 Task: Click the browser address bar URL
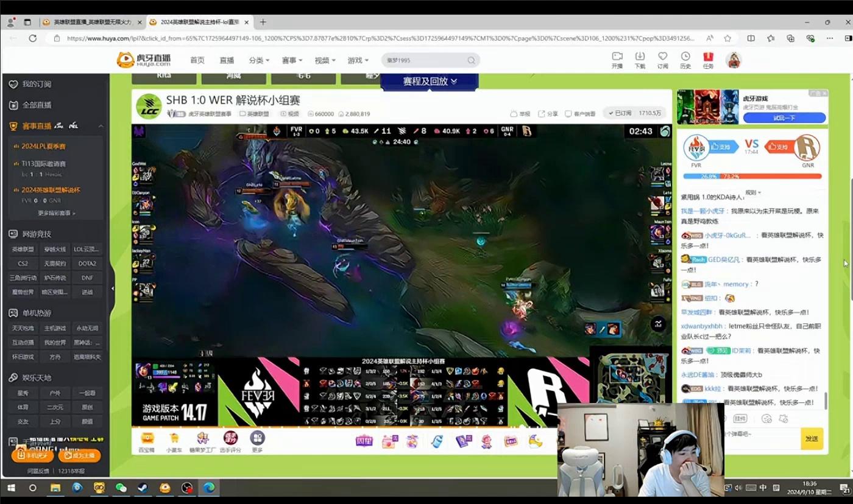tap(381, 38)
